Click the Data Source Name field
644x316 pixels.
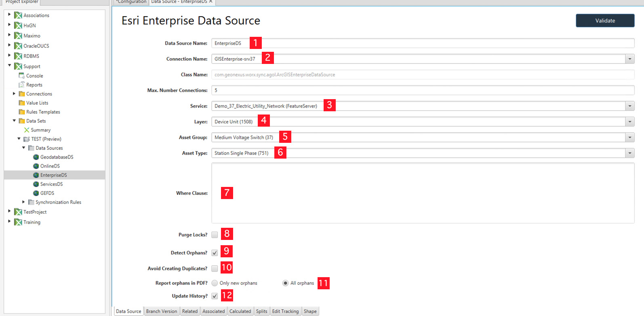(423, 43)
